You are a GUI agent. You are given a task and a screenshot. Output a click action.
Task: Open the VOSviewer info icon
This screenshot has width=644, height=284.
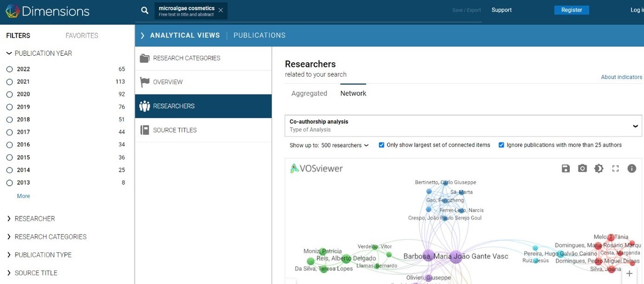tap(632, 169)
